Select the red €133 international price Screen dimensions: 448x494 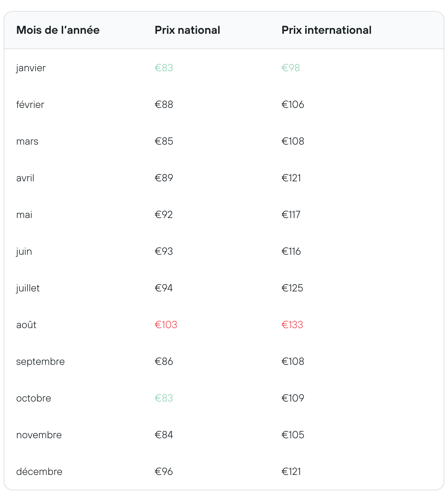point(292,325)
